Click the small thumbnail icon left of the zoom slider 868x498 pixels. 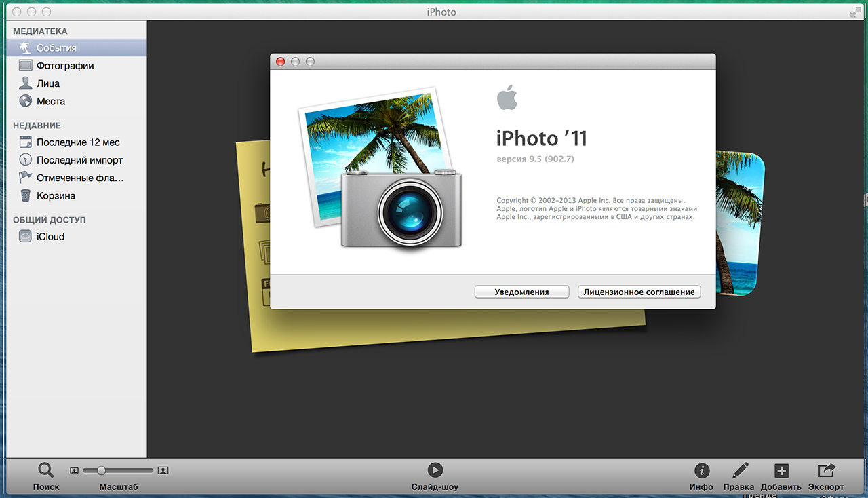coord(75,470)
